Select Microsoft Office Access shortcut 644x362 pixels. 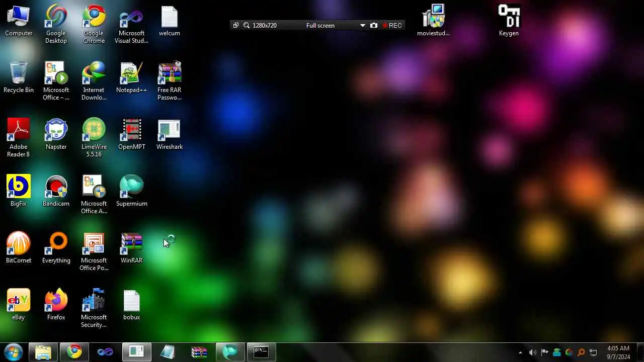click(94, 195)
